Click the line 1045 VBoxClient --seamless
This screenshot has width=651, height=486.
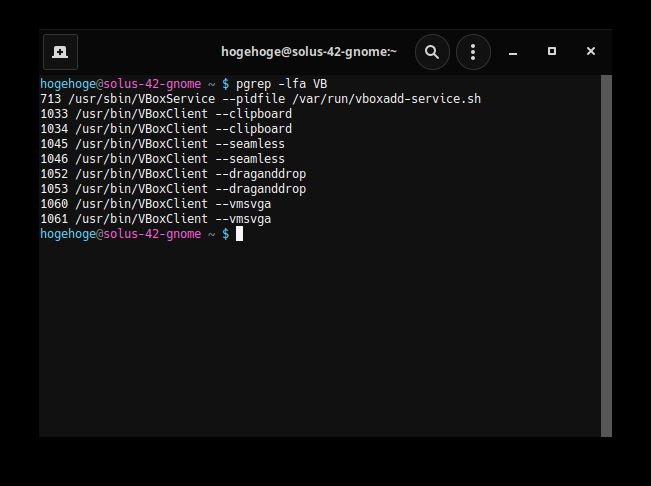click(162, 144)
